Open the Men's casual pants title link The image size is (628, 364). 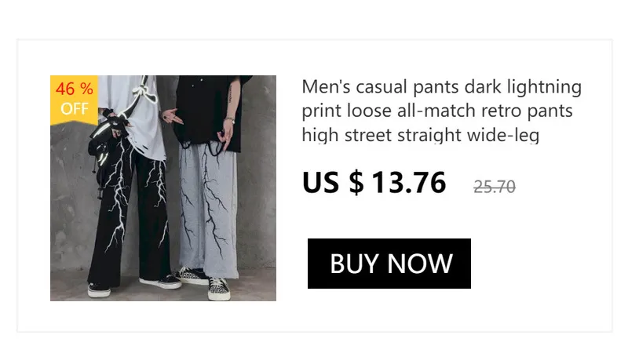tap(441, 111)
